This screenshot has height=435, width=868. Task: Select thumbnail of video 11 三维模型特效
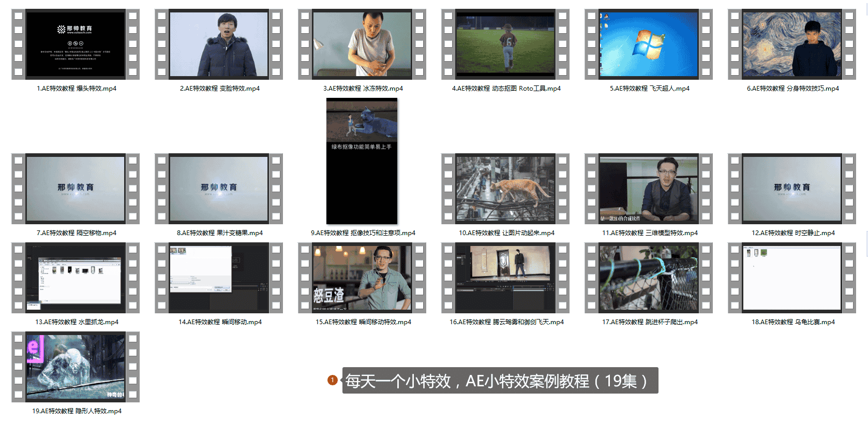(x=649, y=189)
